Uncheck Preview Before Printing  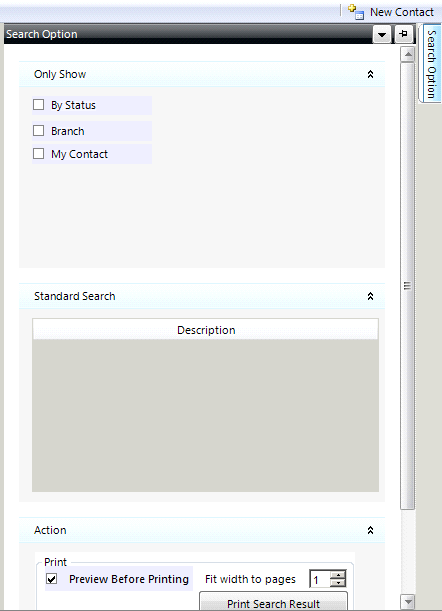tap(51, 579)
